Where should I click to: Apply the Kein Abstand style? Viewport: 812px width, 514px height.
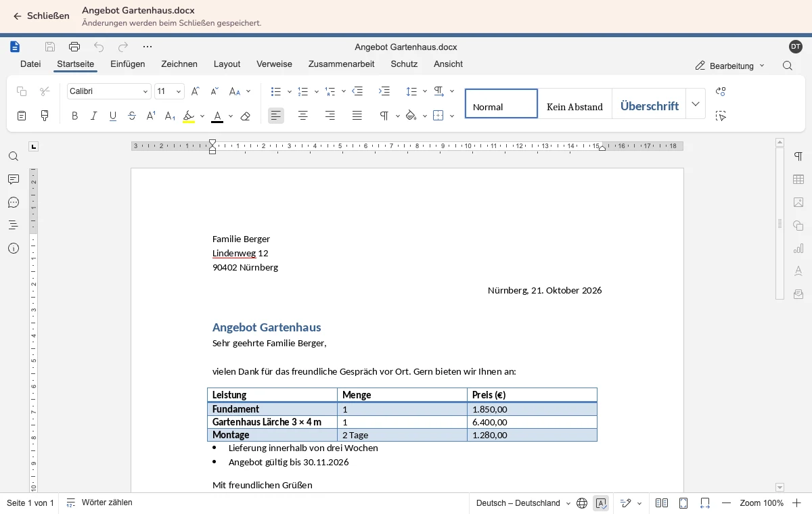click(574, 104)
